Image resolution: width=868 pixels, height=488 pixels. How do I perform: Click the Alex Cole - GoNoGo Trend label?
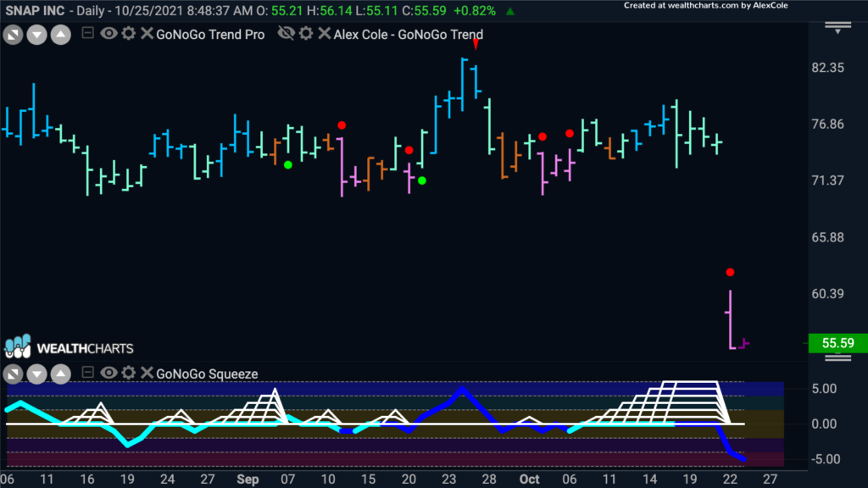pos(409,34)
